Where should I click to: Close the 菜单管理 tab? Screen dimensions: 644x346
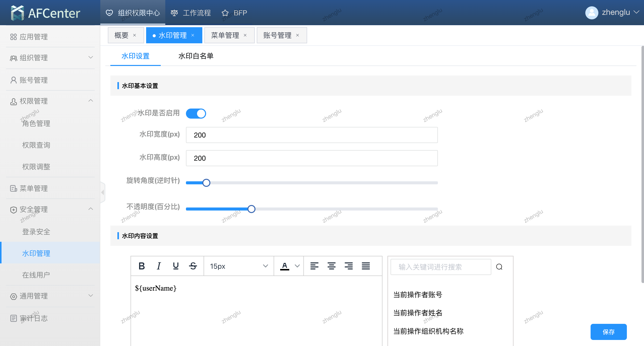(245, 35)
